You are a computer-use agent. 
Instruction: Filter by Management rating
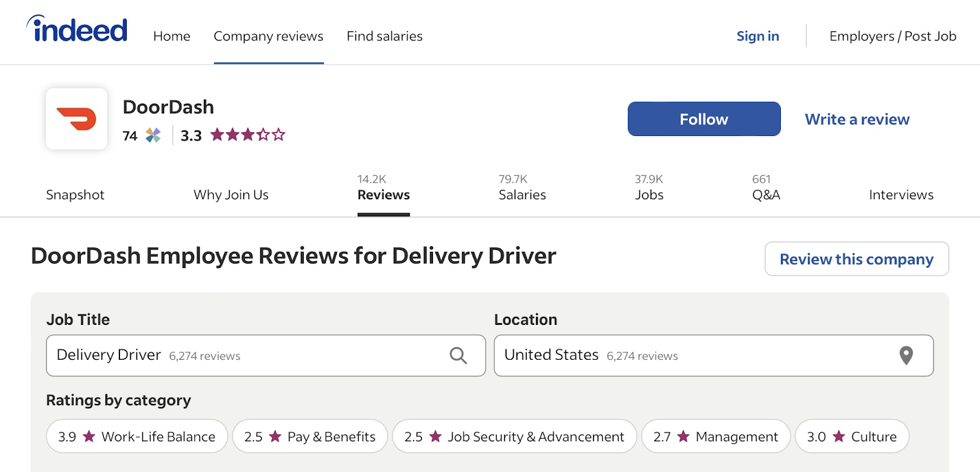(x=716, y=436)
